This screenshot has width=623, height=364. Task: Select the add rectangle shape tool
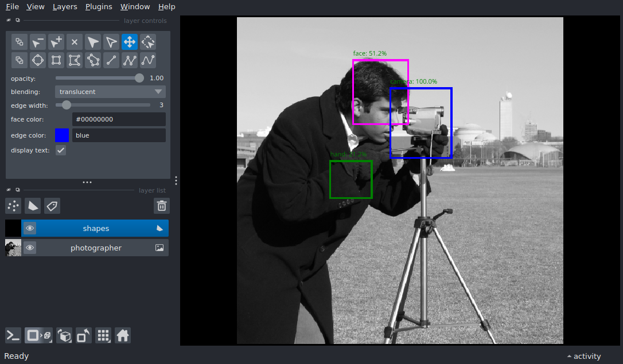click(56, 60)
